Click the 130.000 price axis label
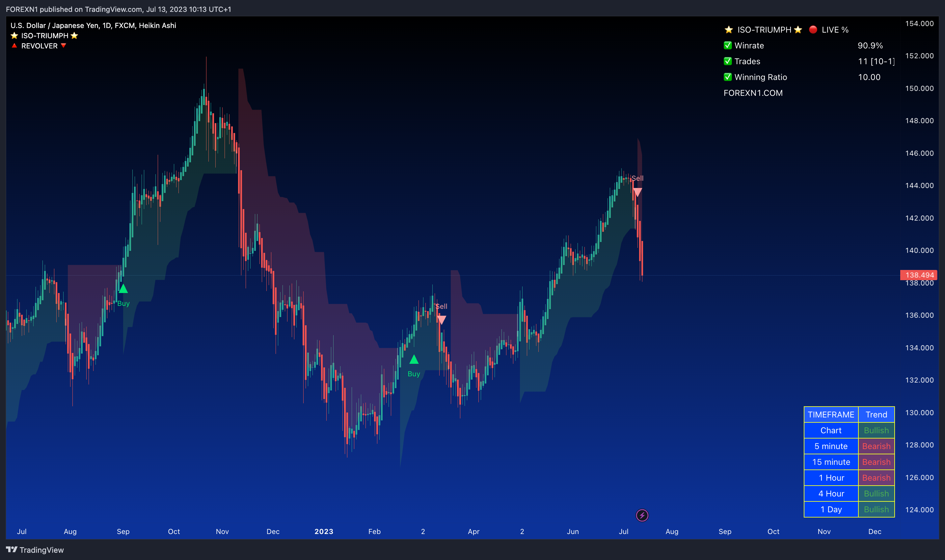 point(919,413)
